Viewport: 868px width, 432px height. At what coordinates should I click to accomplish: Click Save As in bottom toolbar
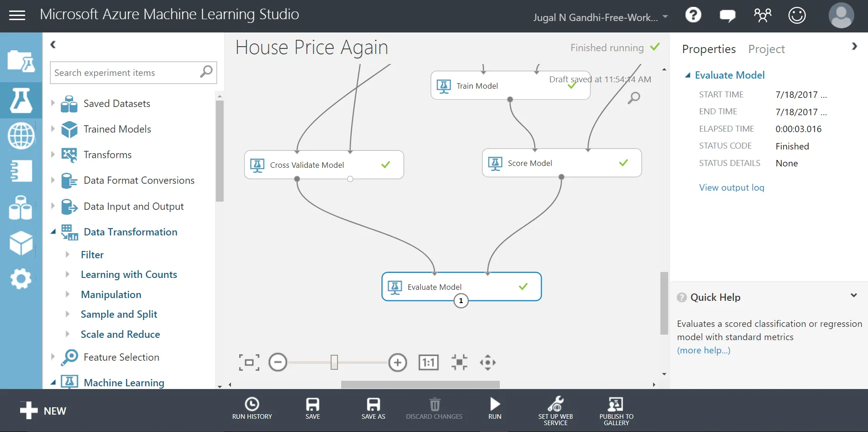373,408
